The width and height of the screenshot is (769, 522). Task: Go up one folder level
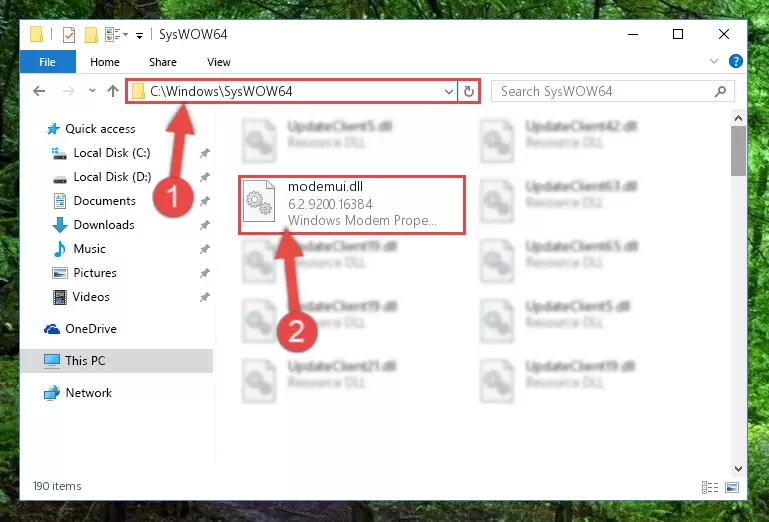point(113,91)
